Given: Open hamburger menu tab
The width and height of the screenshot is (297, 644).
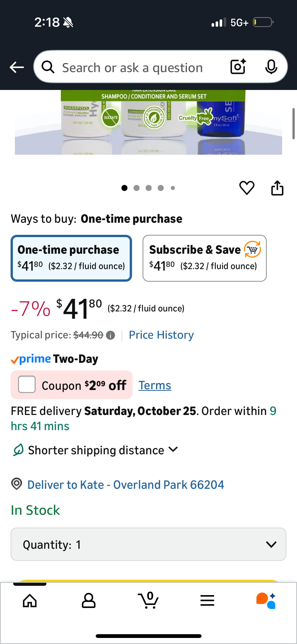Looking at the screenshot, I should coord(207,600).
